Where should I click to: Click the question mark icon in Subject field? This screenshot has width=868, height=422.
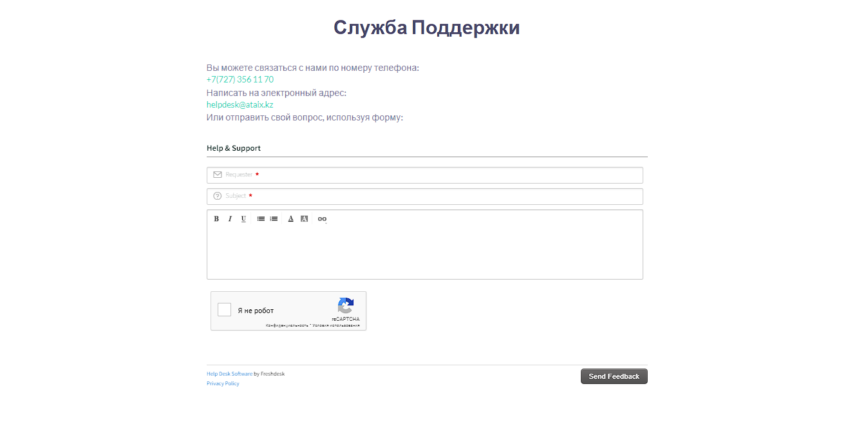coord(217,196)
